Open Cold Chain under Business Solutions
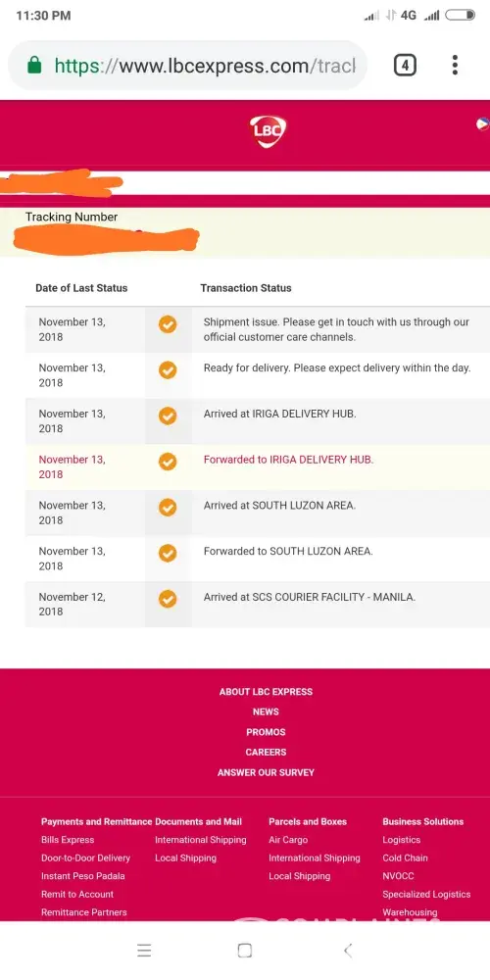Image resolution: width=490 pixels, height=980 pixels. click(405, 858)
